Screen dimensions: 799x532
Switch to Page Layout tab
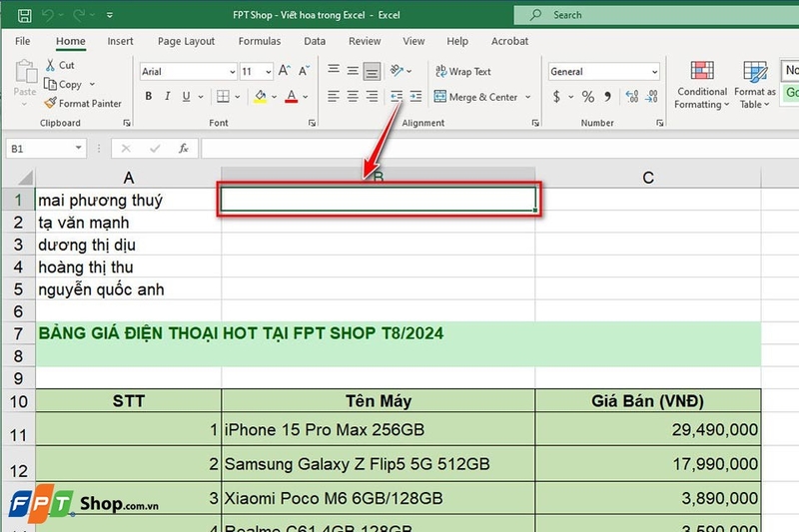tap(186, 41)
